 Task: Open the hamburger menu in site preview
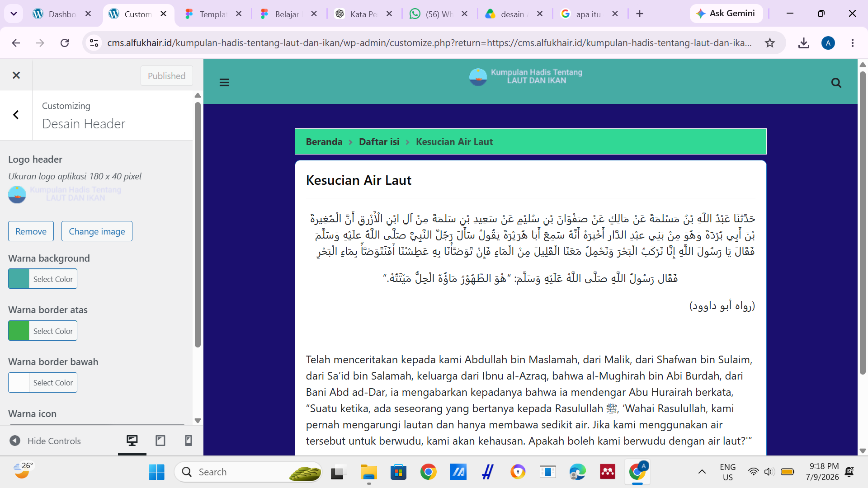pos(224,83)
